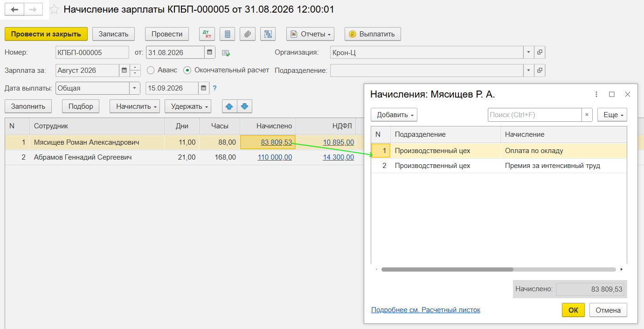This screenshot has height=329, width=644.
Task: Click the Выплатить button
Action: coord(373,34)
